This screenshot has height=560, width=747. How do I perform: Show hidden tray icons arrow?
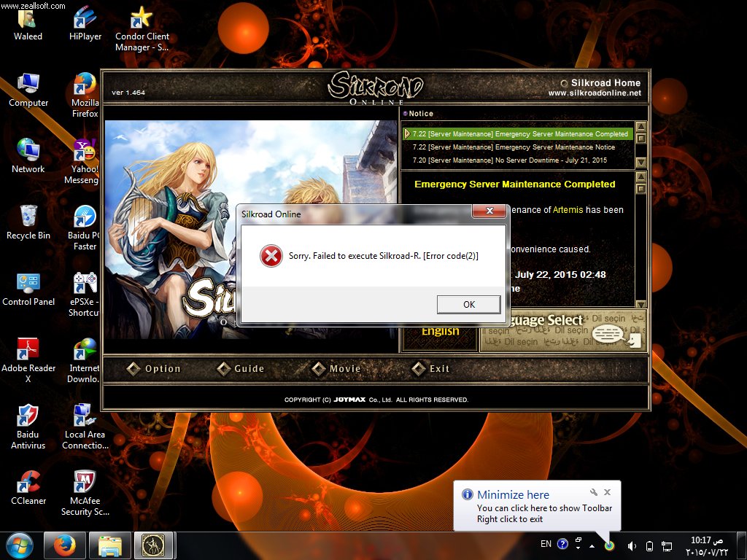(592, 546)
